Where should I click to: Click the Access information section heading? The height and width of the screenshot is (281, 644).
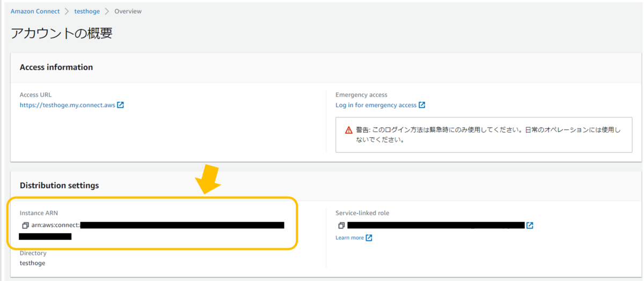tap(56, 67)
